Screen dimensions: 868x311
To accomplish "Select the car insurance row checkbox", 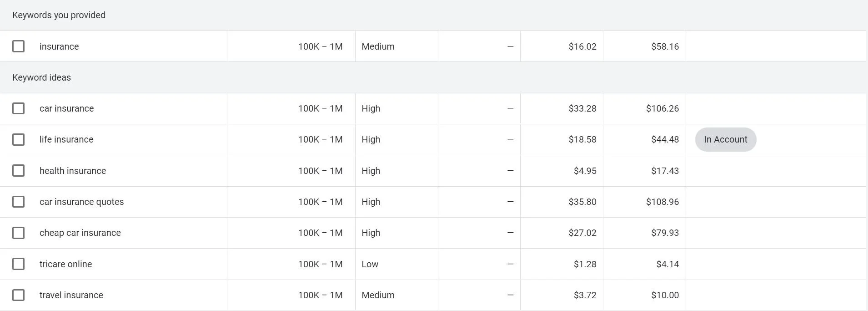I will click(18, 108).
